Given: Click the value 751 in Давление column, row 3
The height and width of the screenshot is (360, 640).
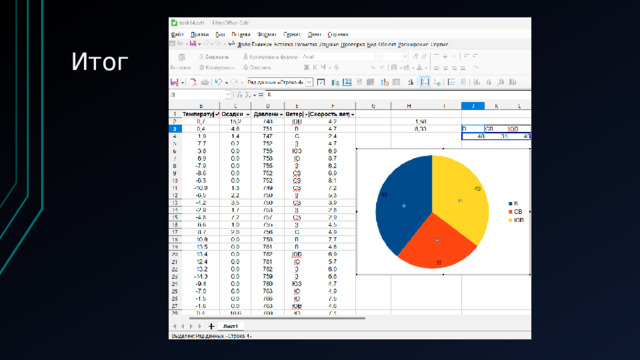Looking at the screenshot, I should click(x=267, y=129).
